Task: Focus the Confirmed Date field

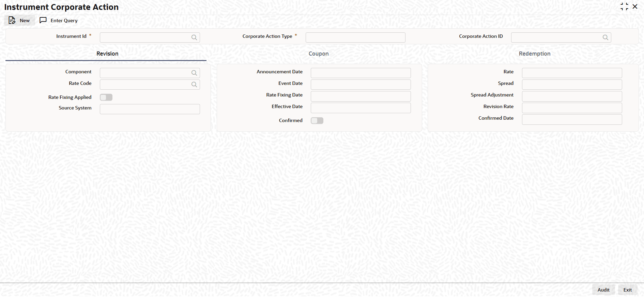Action: click(572, 119)
